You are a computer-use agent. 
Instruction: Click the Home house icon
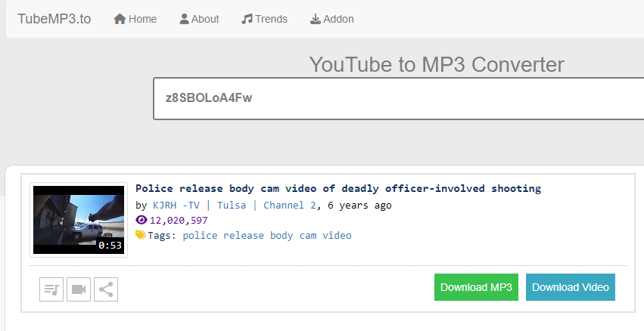pos(120,19)
